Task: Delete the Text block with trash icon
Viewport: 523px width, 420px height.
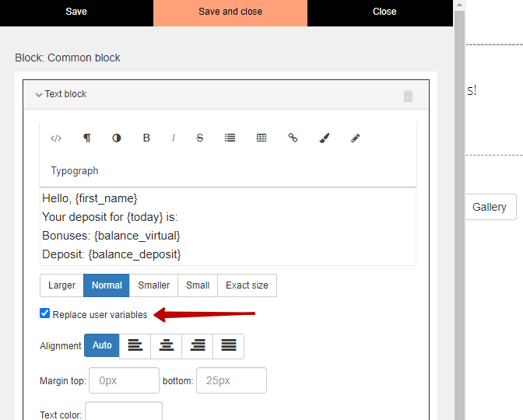Action: pyautogui.click(x=409, y=96)
